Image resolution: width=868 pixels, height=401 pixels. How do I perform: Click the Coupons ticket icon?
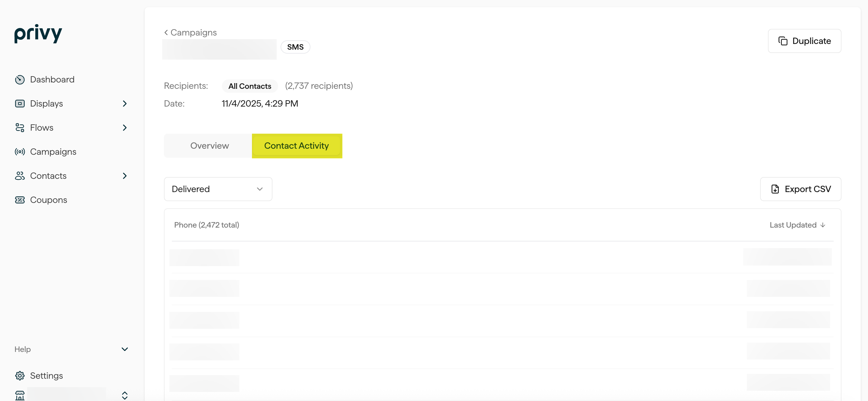tap(20, 200)
